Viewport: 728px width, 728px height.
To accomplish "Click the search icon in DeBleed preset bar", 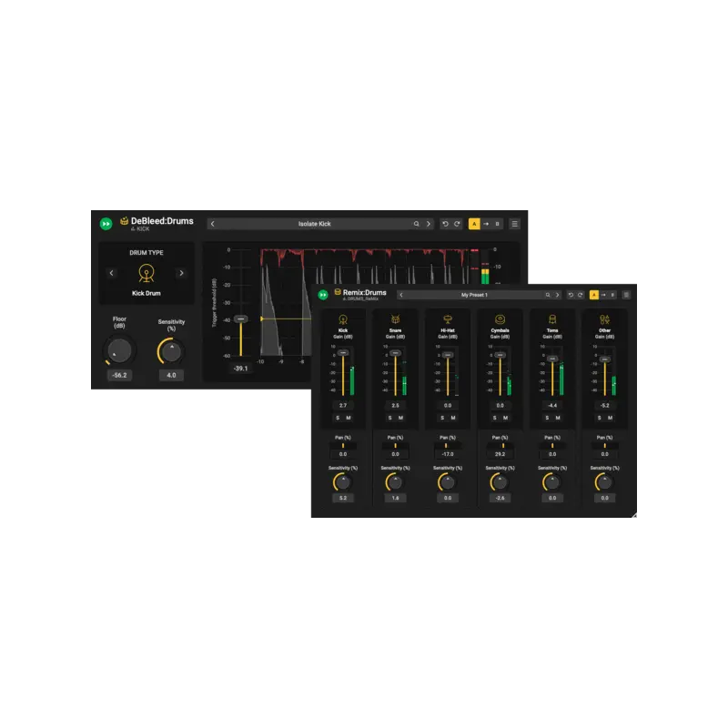I will 417,224.
